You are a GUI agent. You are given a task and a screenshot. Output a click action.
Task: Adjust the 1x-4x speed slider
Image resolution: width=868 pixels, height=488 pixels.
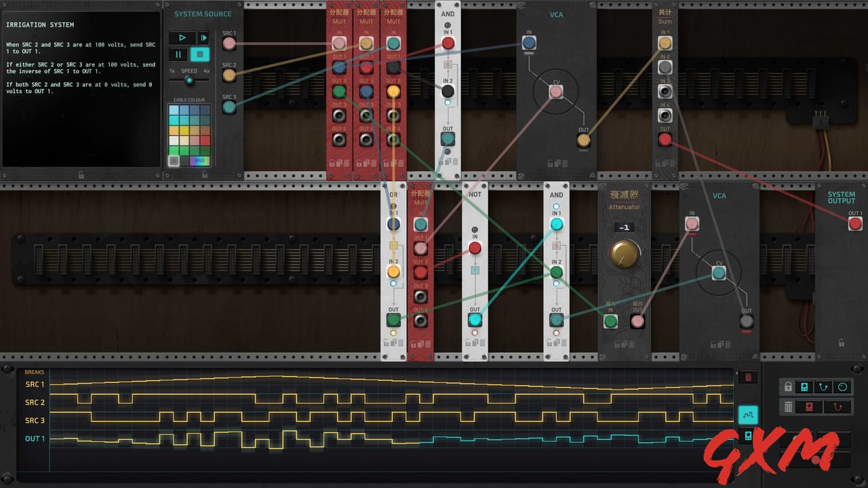tap(189, 80)
